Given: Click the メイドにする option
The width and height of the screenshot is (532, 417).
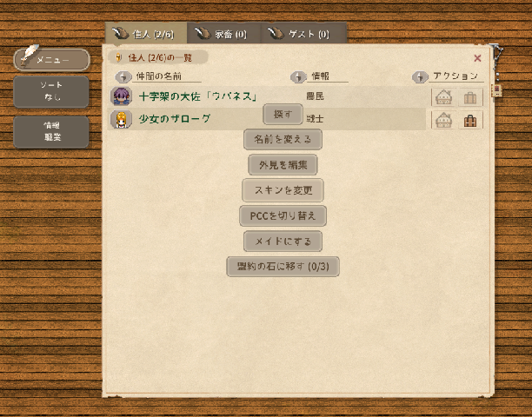Looking at the screenshot, I should click(x=283, y=241).
